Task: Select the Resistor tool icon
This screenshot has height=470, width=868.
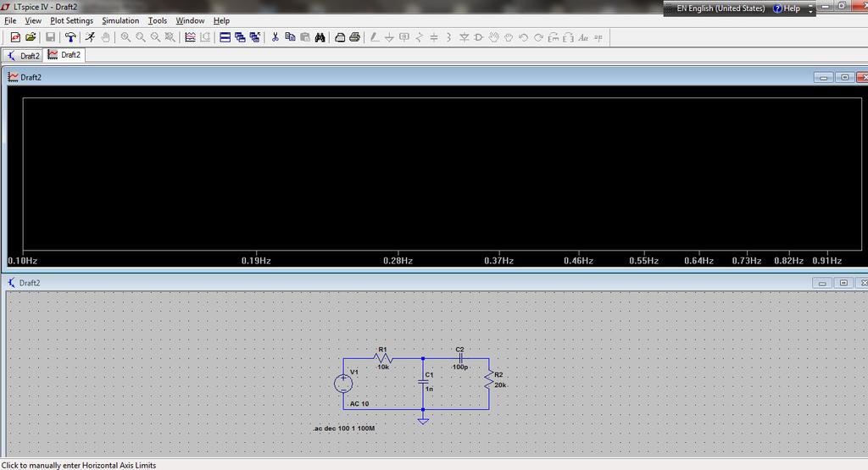Action: click(x=419, y=37)
